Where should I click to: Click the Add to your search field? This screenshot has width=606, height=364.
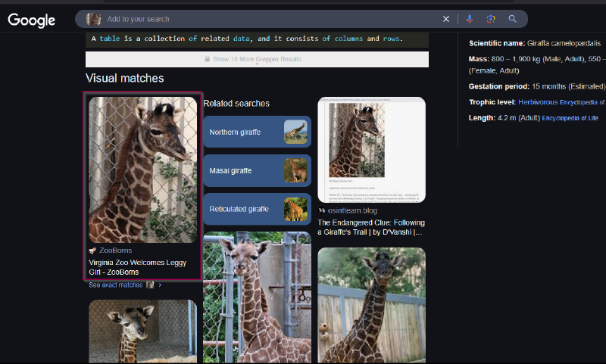(265, 19)
